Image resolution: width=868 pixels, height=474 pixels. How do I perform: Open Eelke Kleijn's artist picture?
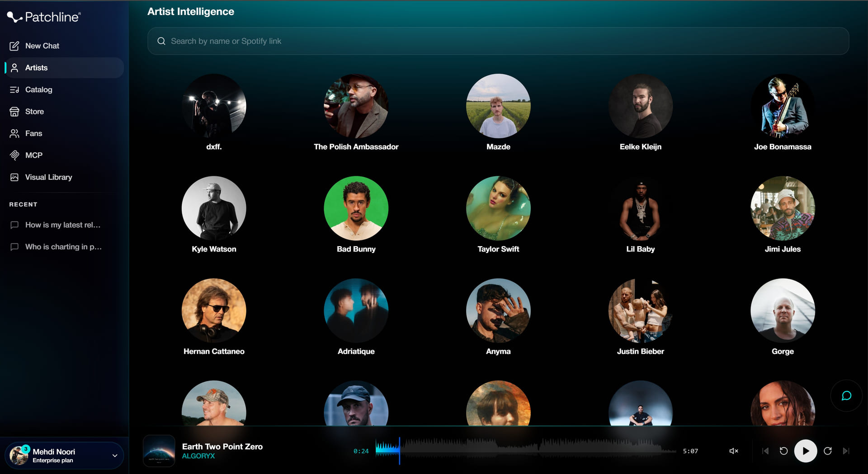[641, 106]
